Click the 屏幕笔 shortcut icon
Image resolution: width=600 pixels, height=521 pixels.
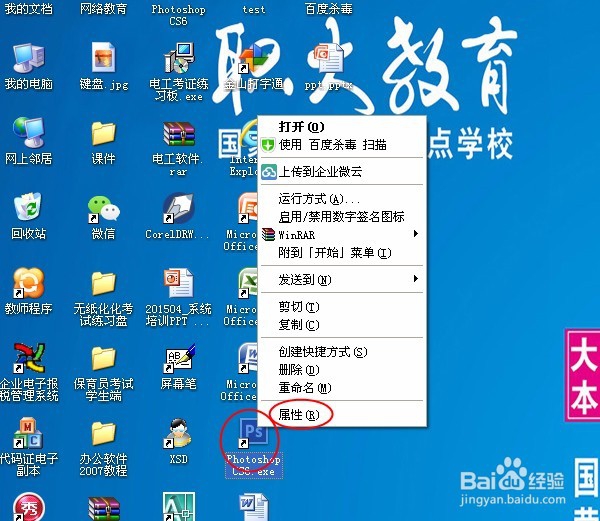point(179,358)
